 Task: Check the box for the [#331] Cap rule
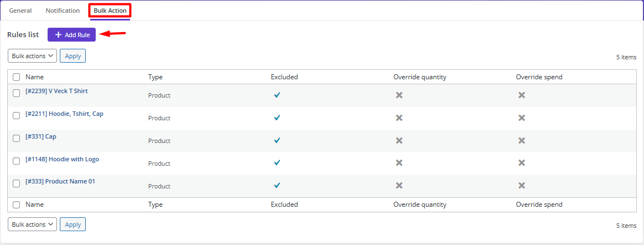tap(17, 139)
